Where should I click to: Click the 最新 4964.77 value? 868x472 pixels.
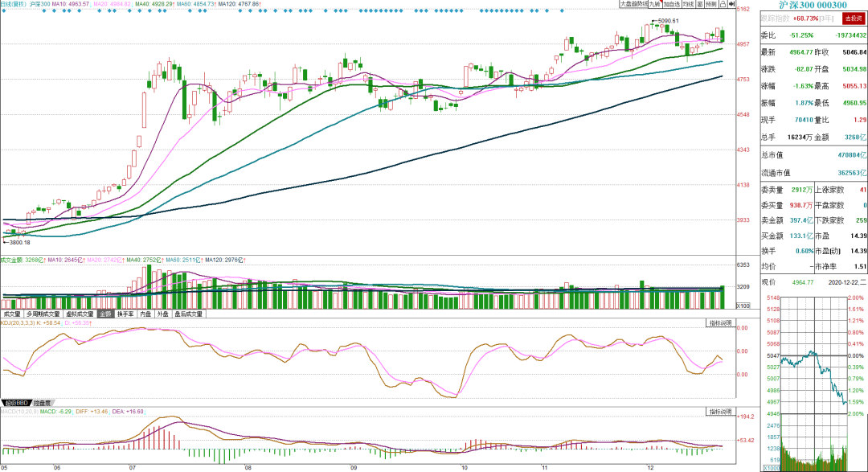coord(801,52)
